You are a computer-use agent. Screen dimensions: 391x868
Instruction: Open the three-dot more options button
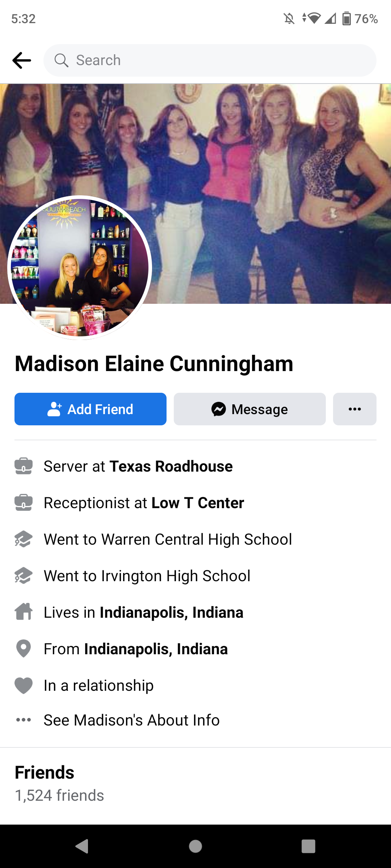click(x=355, y=409)
